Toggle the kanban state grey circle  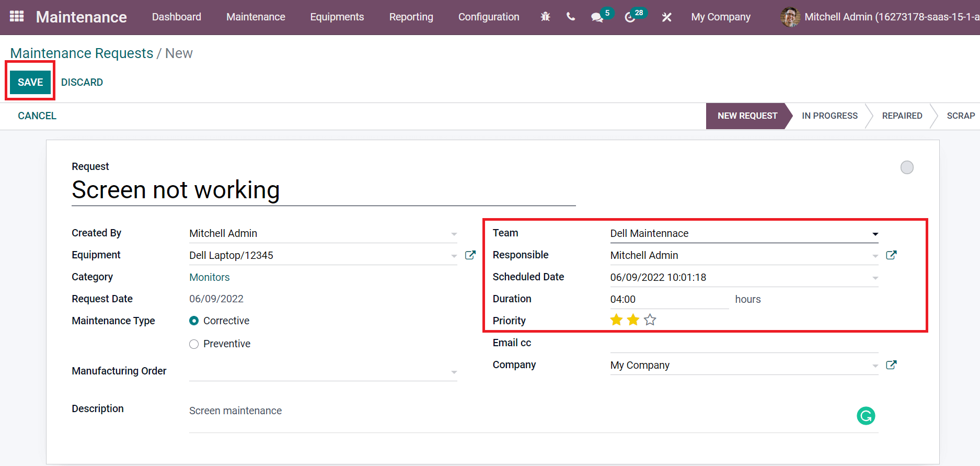point(907,167)
